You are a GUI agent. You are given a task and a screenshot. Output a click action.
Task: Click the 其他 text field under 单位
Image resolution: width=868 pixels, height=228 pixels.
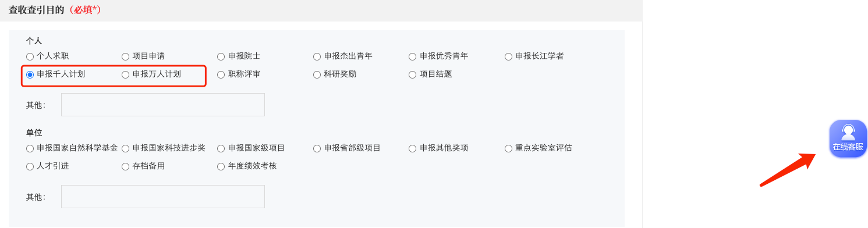pos(163,197)
